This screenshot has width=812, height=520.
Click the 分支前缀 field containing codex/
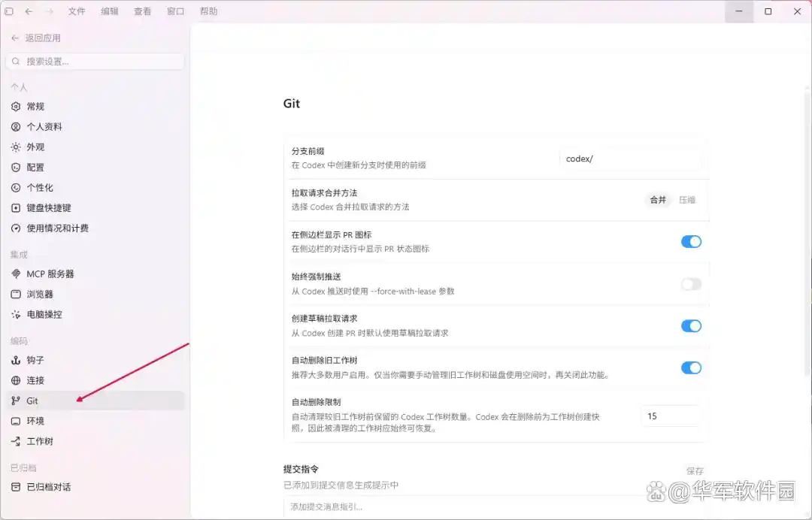[631, 159]
